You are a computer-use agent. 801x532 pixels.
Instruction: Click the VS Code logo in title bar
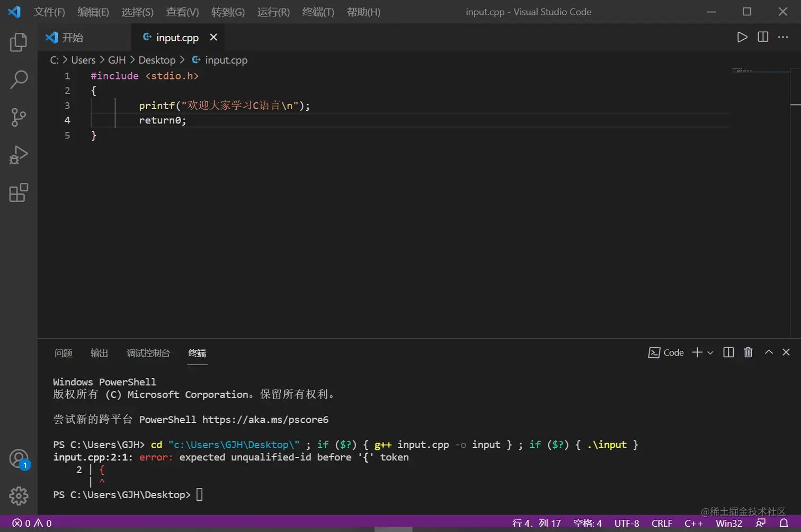pos(14,12)
